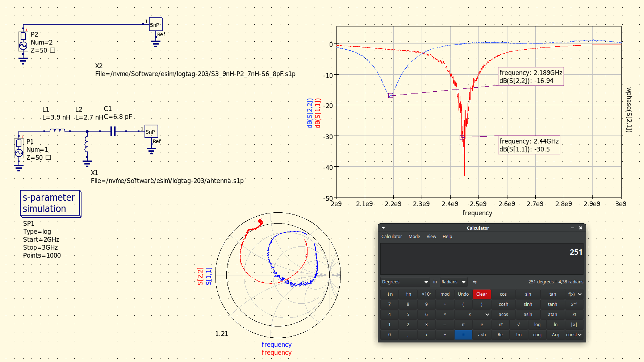Click the divide operator button
This screenshot has height=362, width=644.
tap(445, 304)
